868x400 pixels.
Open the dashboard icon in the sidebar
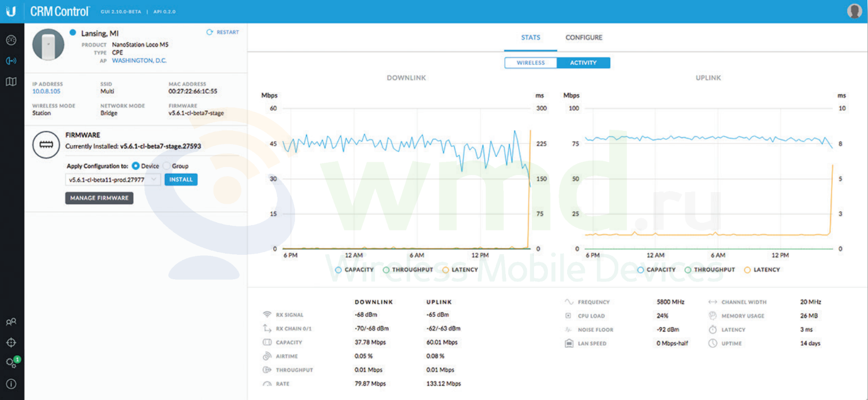click(x=11, y=40)
